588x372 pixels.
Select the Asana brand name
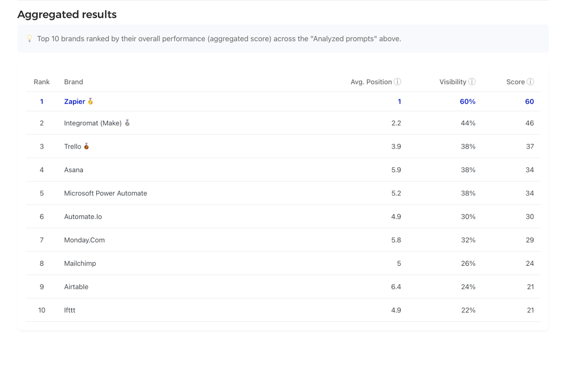coord(73,170)
